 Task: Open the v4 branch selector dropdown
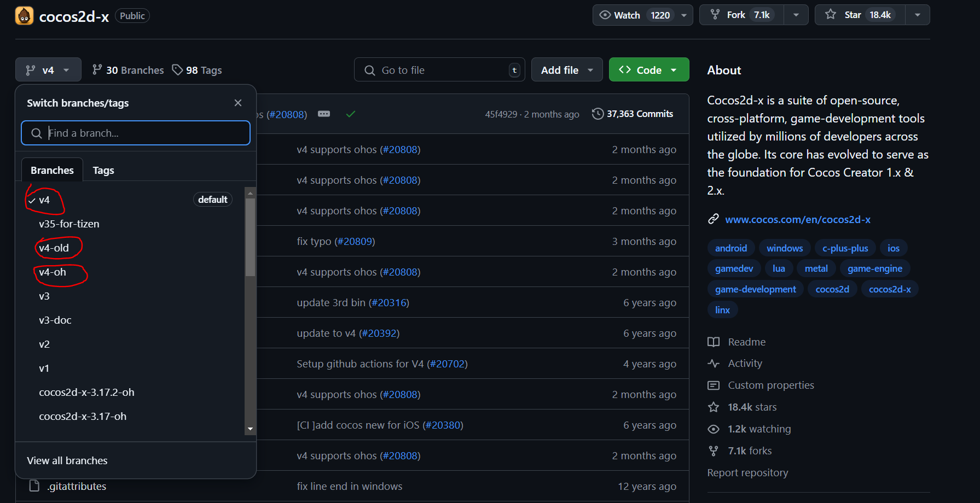click(48, 69)
